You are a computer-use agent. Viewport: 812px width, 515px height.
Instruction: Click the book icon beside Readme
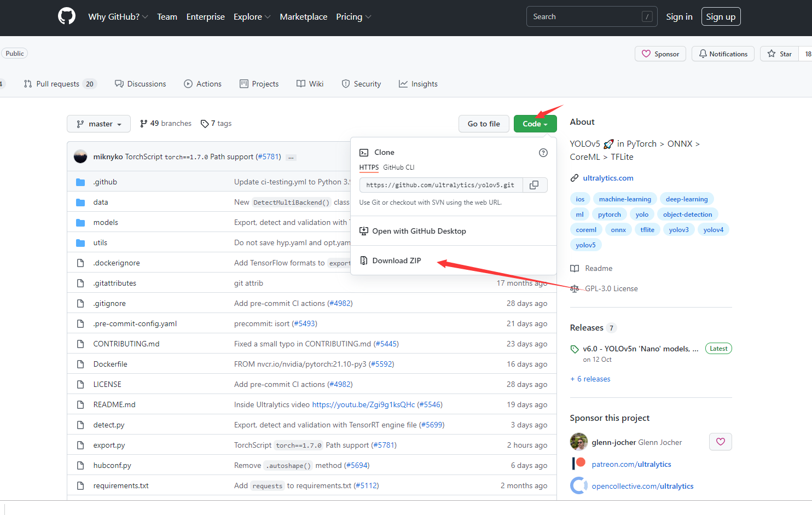point(575,269)
